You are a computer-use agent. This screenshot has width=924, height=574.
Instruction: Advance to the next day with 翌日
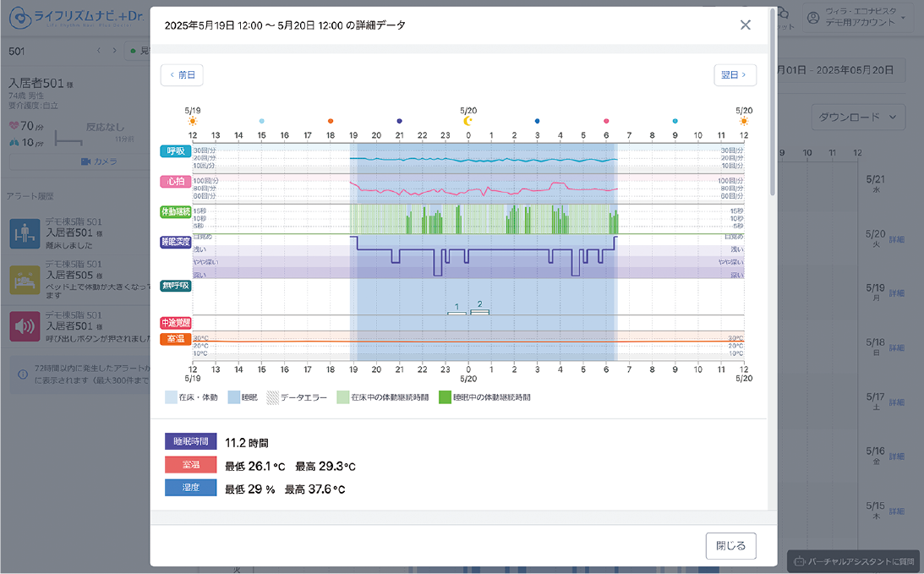(x=735, y=75)
